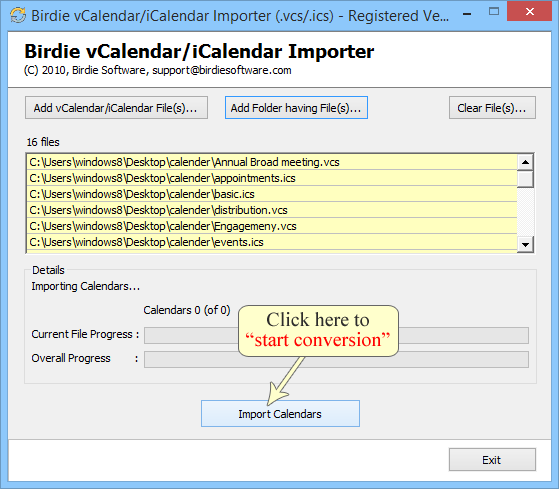Click the Clear File(s) button
The width and height of the screenshot is (559, 489).
(492, 108)
